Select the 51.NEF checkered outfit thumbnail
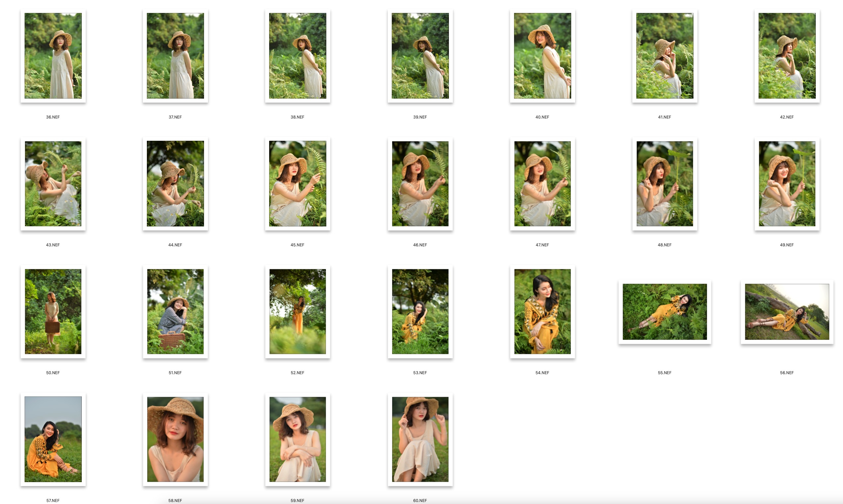 [175, 311]
